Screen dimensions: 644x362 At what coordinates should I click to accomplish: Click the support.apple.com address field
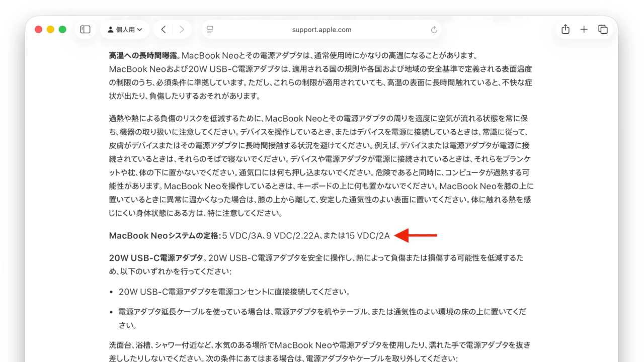(x=321, y=30)
